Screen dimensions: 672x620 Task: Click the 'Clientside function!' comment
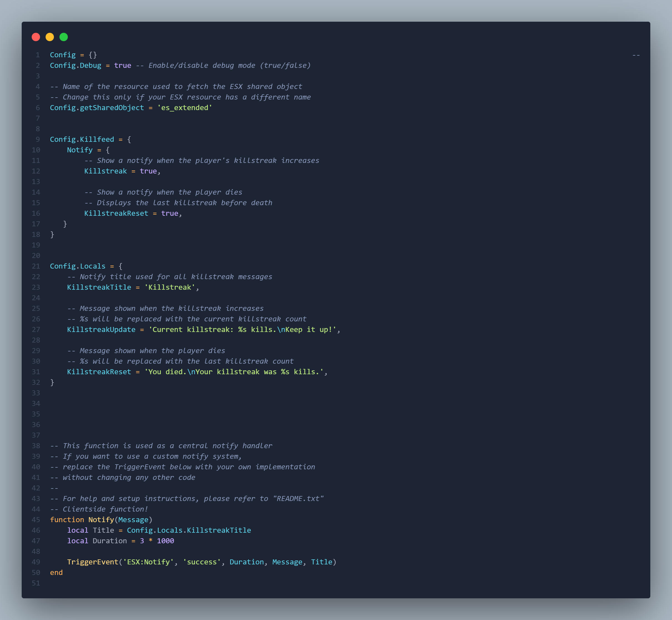tap(99, 509)
